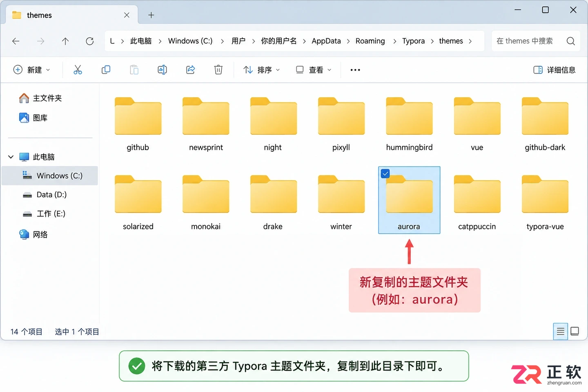
Task: Select the typora-vue folder
Action: (545, 203)
